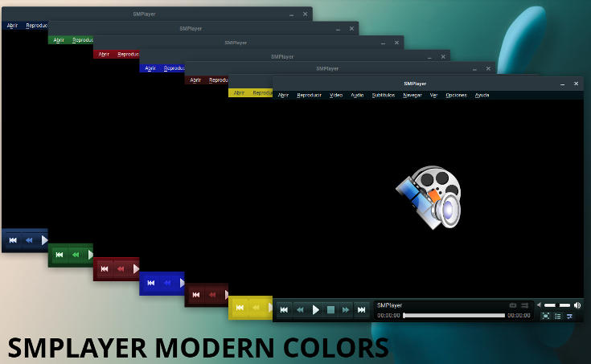Close the green SMPlayer window
The image size is (591, 364).
351,29
